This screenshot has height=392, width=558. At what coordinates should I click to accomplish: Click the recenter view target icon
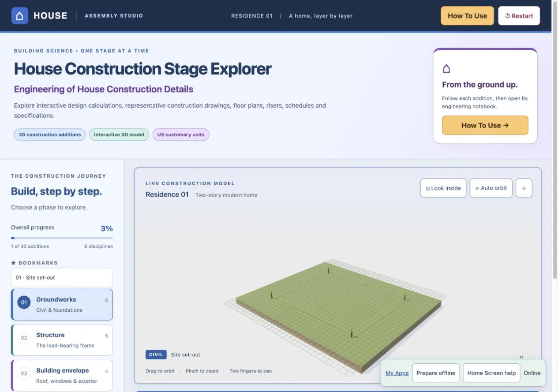[x=524, y=188]
